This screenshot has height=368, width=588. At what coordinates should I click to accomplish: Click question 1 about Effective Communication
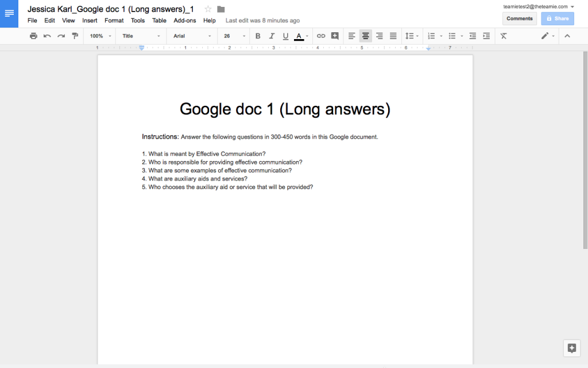pyautogui.click(x=204, y=154)
